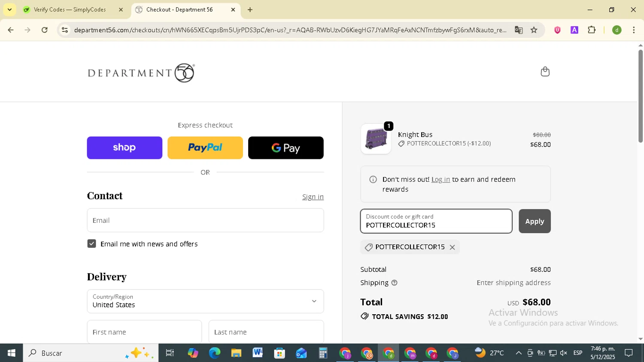Click the Sign in link
Viewport: 644px width, 362px height.
coord(313,197)
